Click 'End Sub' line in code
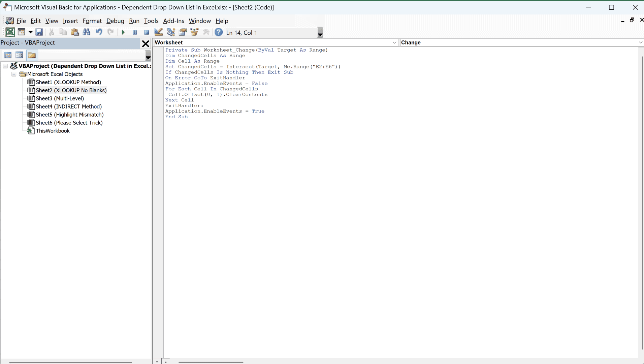Image resolution: width=644 pixels, height=364 pixels. tap(176, 117)
